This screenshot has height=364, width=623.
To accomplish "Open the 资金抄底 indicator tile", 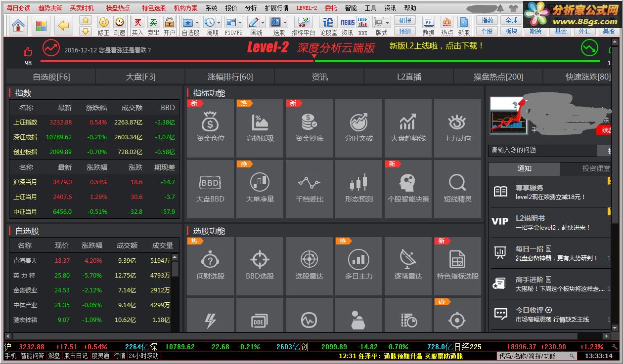I will pos(310,128).
